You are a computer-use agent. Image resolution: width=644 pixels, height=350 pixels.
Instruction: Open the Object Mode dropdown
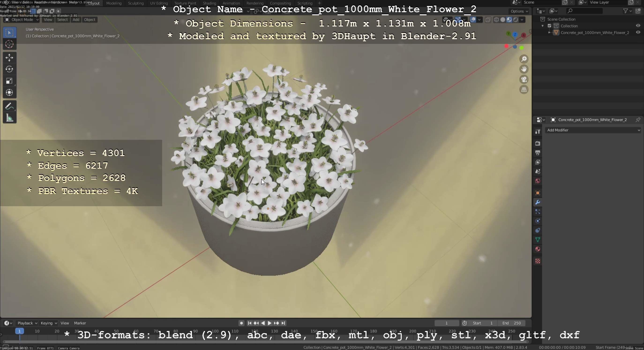(x=22, y=20)
